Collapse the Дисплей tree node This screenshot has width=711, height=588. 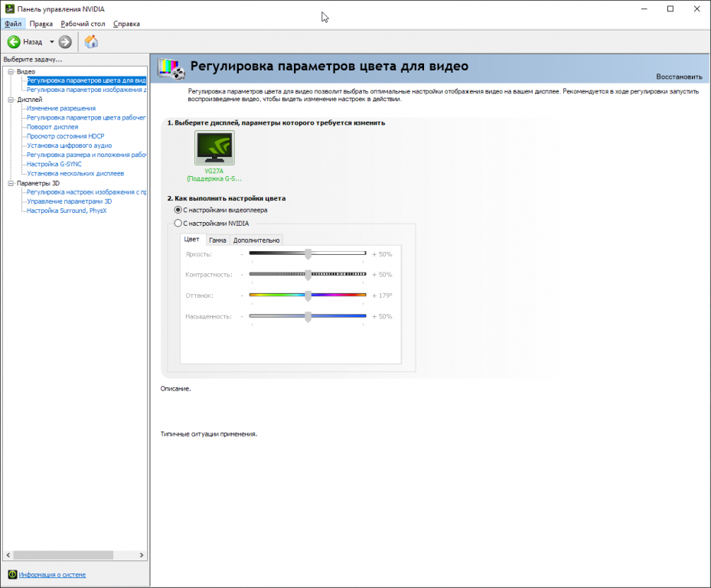pos(11,100)
